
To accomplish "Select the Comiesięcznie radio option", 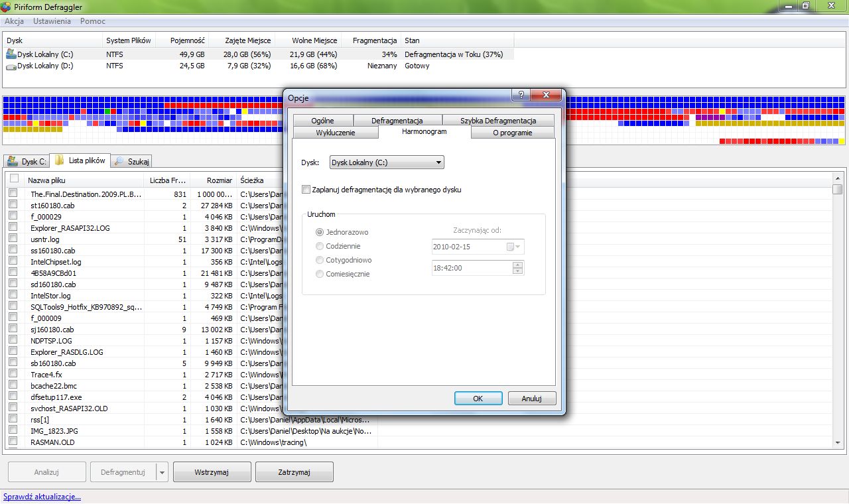I will (320, 274).
